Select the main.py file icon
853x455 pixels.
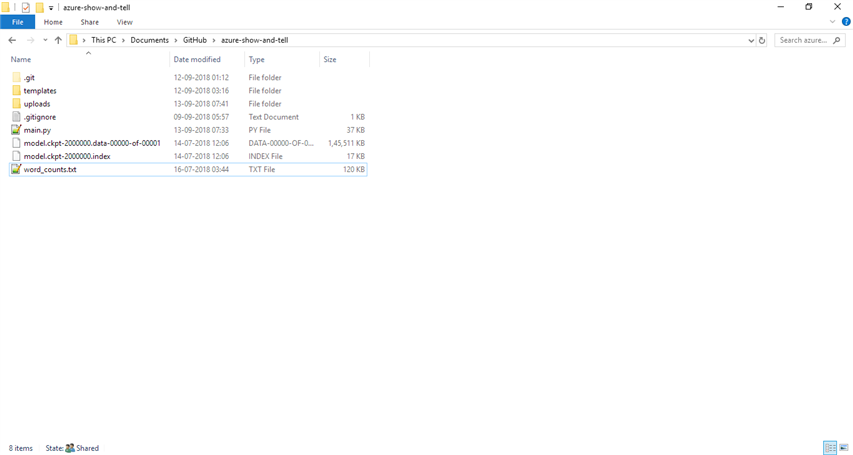pyautogui.click(x=16, y=130)
